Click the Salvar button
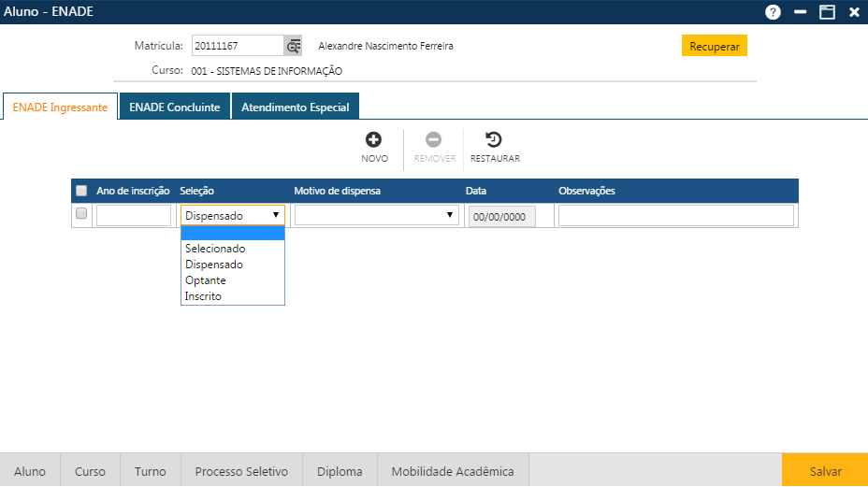The image size is (868, 487). [825, 471]
